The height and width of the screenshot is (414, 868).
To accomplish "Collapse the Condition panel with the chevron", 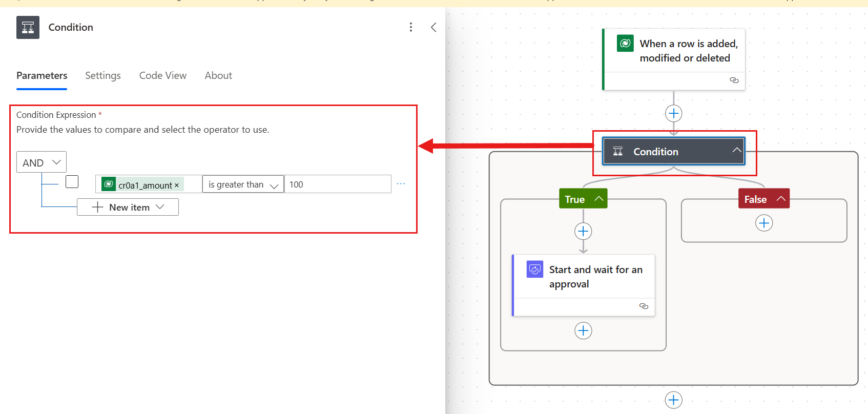I will pyautogui.click(x=433, y=27).
